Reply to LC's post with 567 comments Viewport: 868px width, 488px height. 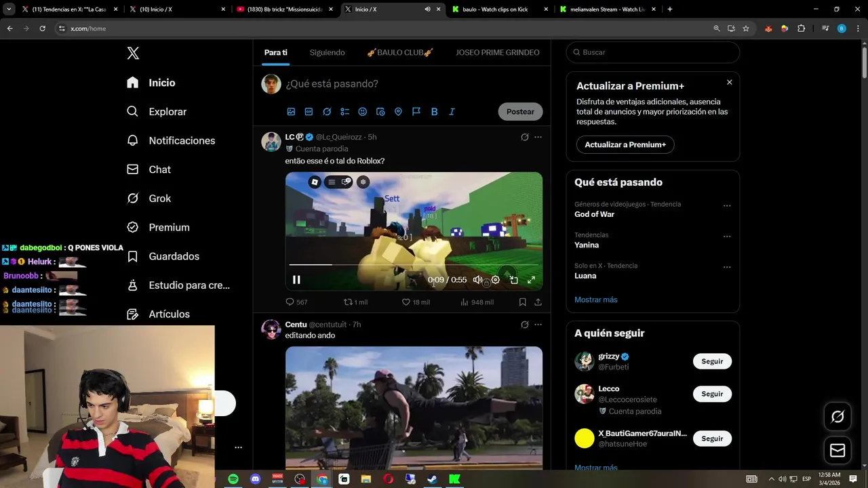point(296,302)
